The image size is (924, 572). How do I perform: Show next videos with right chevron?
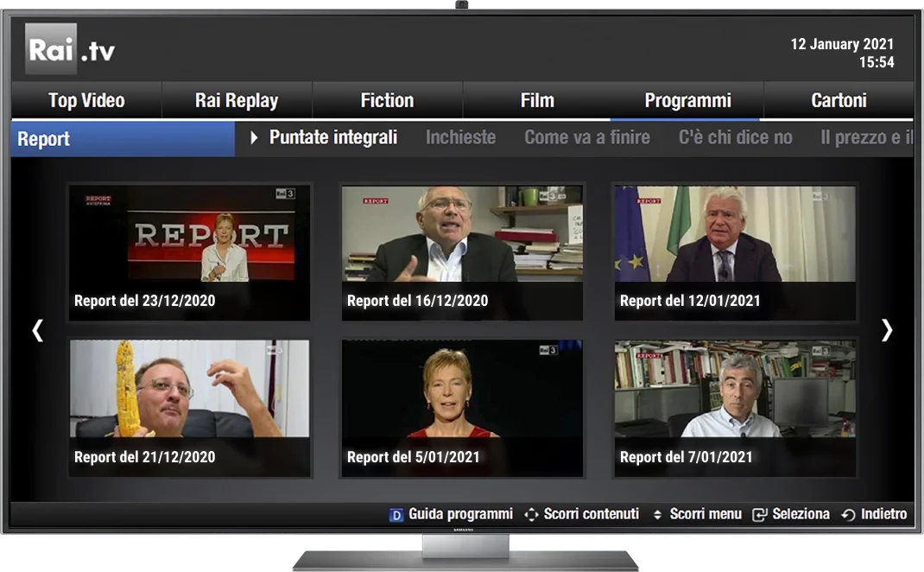pyautogui.click(x=887, y=330)
